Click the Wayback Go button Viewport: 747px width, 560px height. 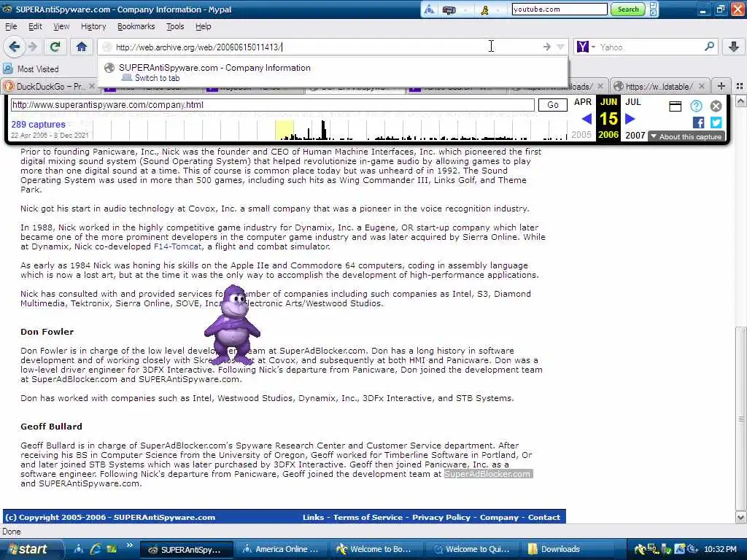[x=553, y=105]
